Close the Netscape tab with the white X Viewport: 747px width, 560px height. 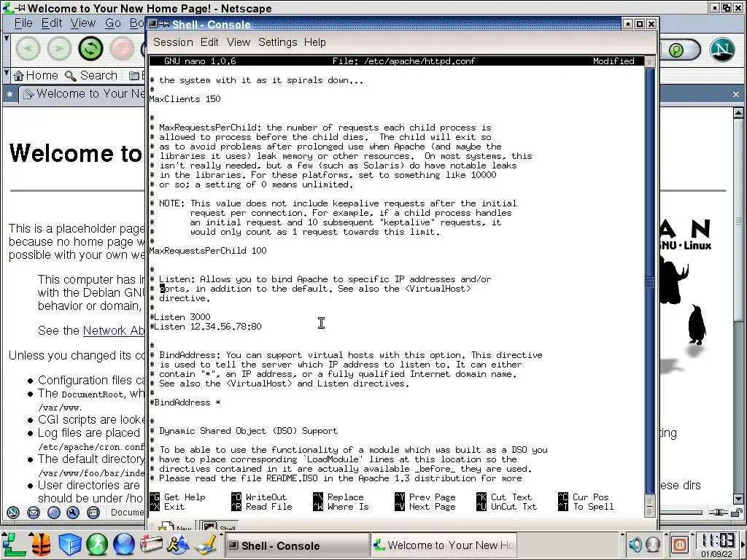pyautogui.click(x=736, y=94)
